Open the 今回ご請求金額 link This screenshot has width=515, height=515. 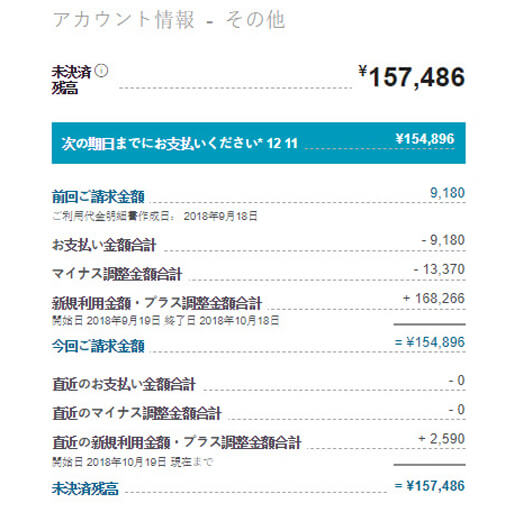tap(98, 345)
